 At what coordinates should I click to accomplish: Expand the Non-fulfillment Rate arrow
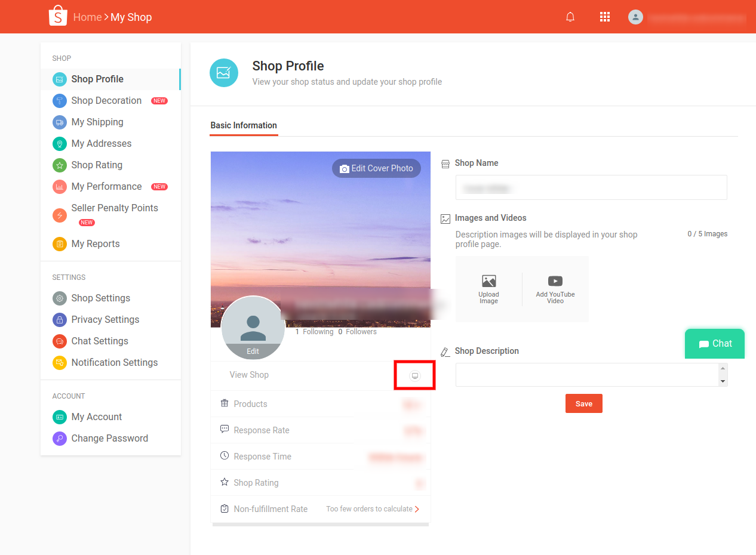coord(417,509)
